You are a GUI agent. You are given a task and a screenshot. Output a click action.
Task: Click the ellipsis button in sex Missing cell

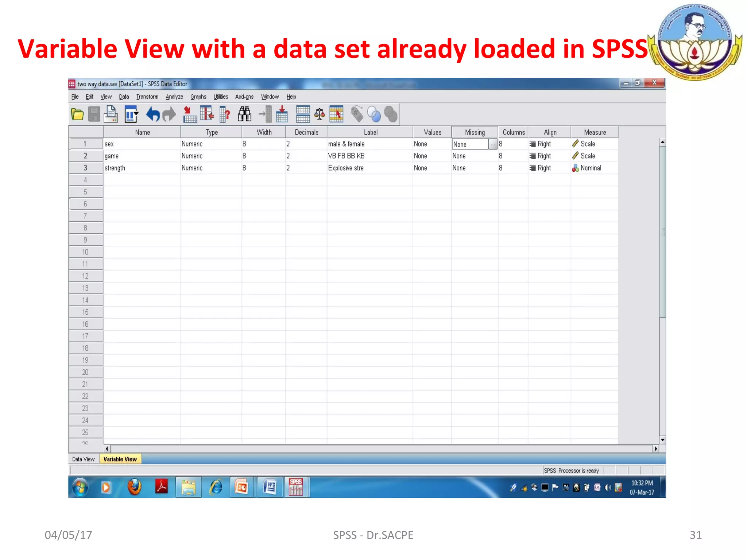pos(493,144)
